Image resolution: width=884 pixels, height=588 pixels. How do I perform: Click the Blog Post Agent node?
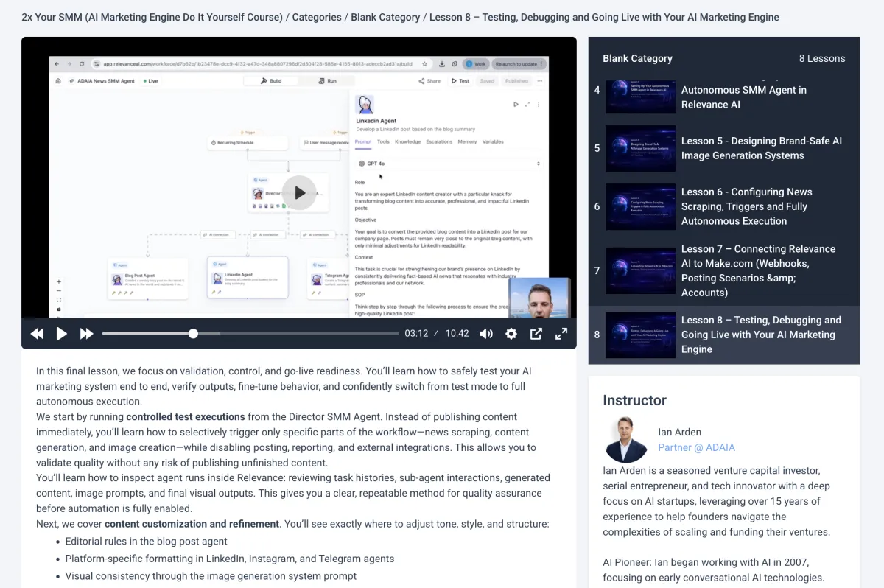pos(147,280)
